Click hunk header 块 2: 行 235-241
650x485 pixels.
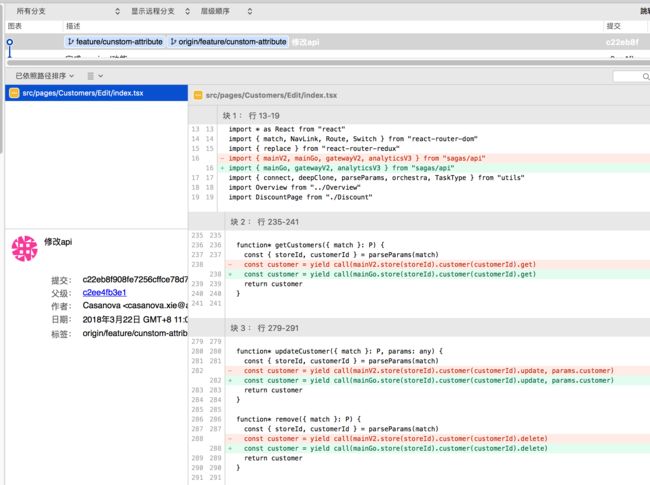[x=264, y=222]
